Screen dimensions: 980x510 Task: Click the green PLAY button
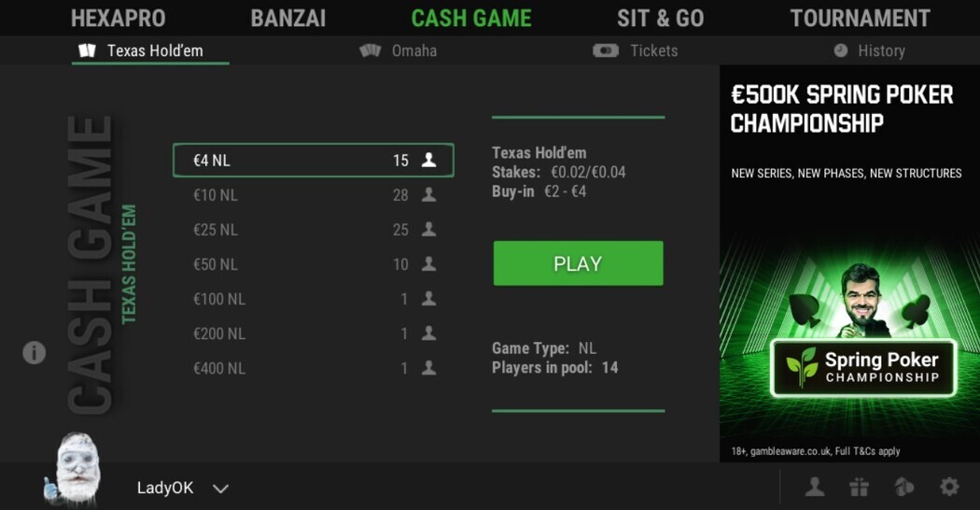coord(578,263)
